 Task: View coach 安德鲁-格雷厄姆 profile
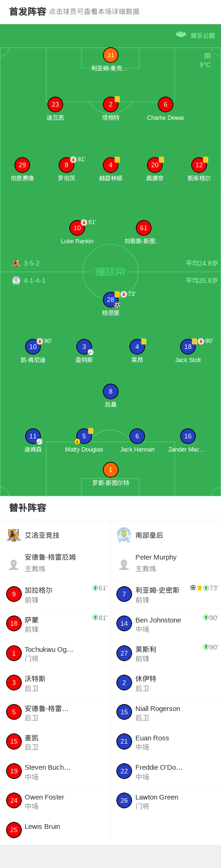click(55, 563)
